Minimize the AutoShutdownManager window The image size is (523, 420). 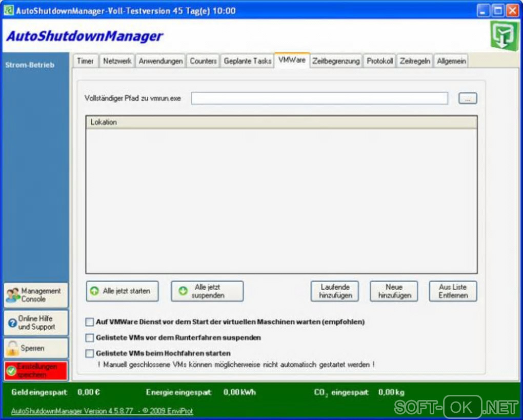[x=482, y=11]
